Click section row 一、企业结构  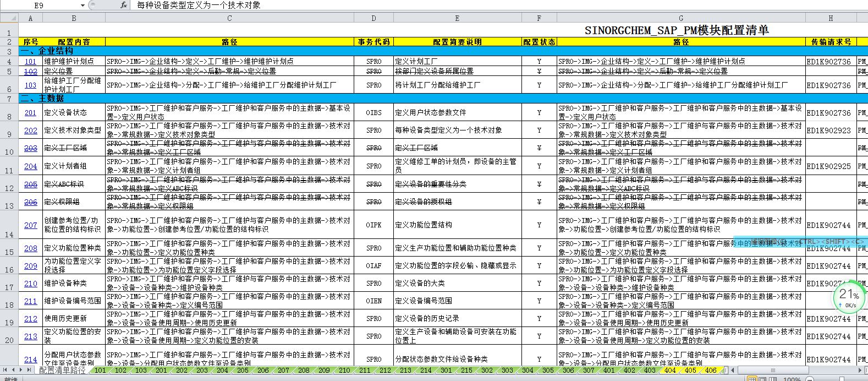(443, 51)
